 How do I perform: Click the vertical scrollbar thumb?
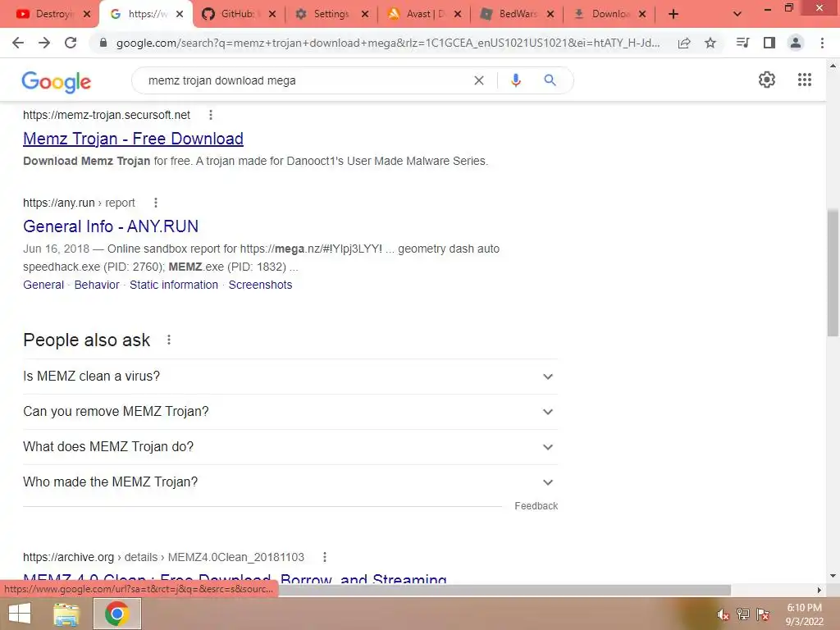click(833, 272)
